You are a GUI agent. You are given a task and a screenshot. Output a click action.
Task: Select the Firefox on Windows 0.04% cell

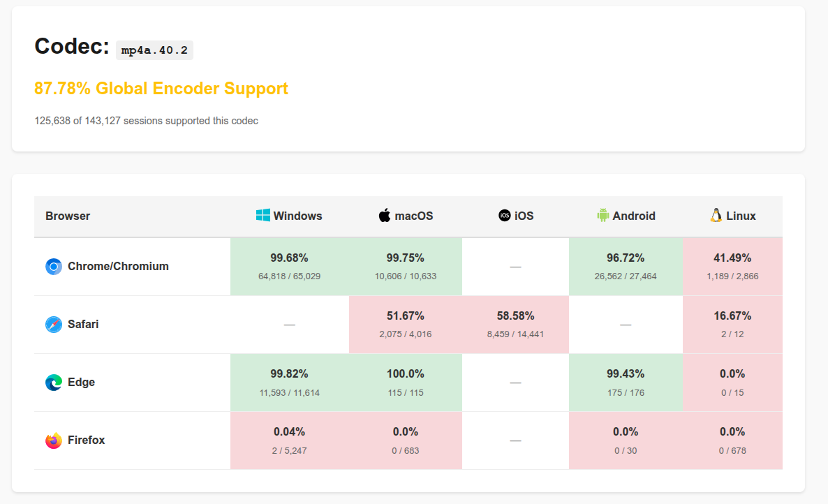coord(289,440)
